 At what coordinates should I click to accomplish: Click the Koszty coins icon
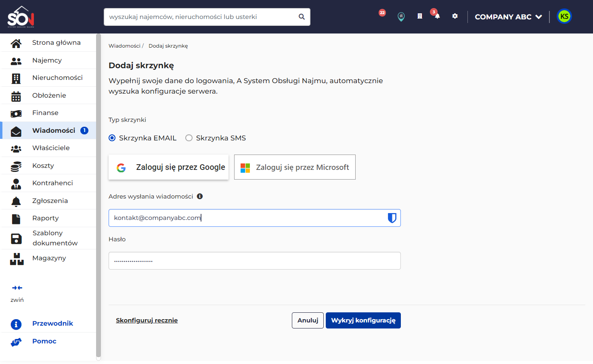coord(16,166)
